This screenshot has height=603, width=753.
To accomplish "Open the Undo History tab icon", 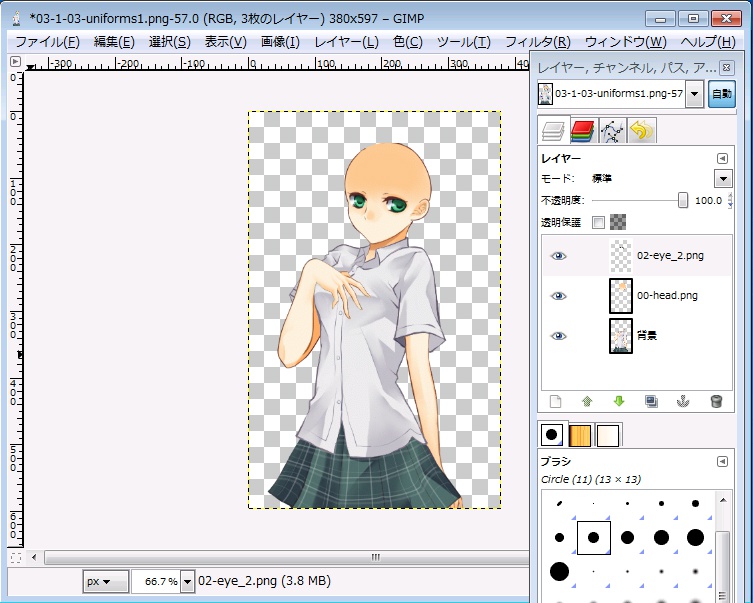I will pyautogui.click(x=642, y=131).
